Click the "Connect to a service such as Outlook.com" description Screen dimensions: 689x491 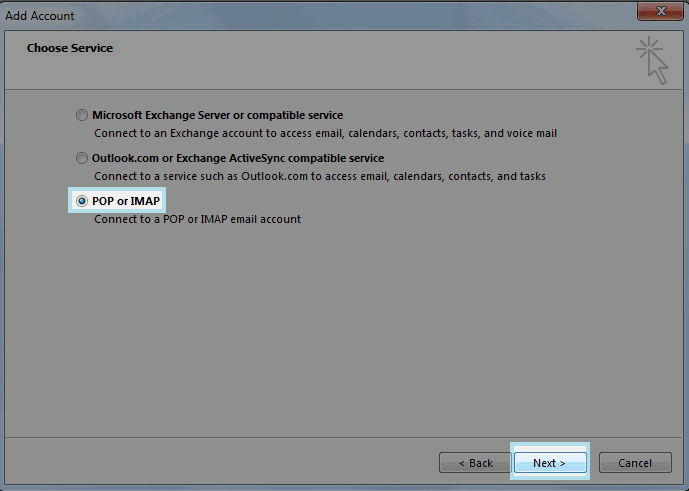319,176
